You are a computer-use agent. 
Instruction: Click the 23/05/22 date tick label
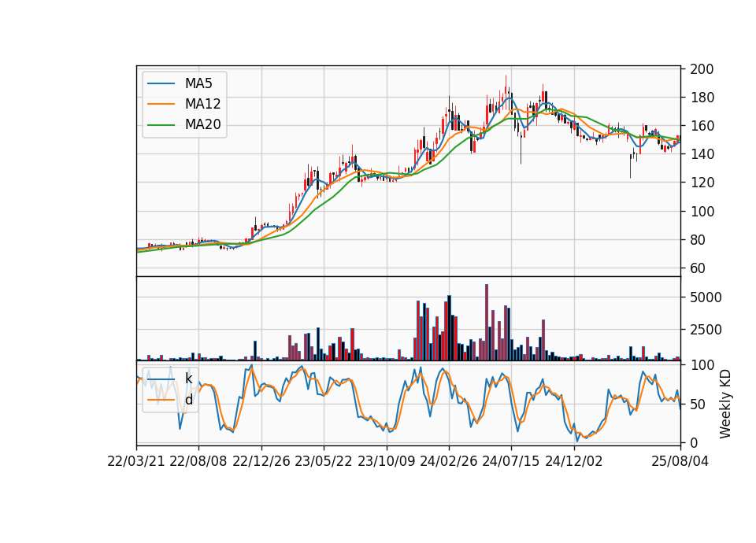tap(324, 461)
